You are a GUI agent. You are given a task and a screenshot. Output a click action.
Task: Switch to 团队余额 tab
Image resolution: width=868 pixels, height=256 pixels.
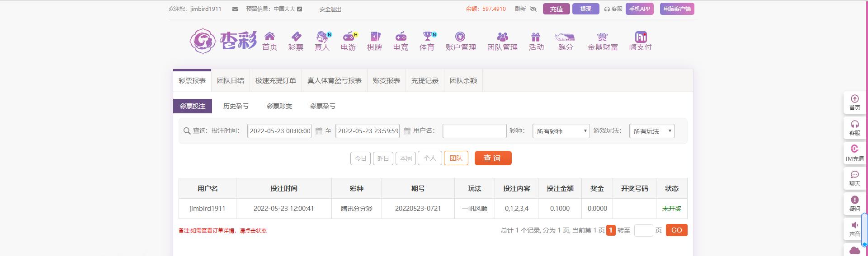coord(463,81)
